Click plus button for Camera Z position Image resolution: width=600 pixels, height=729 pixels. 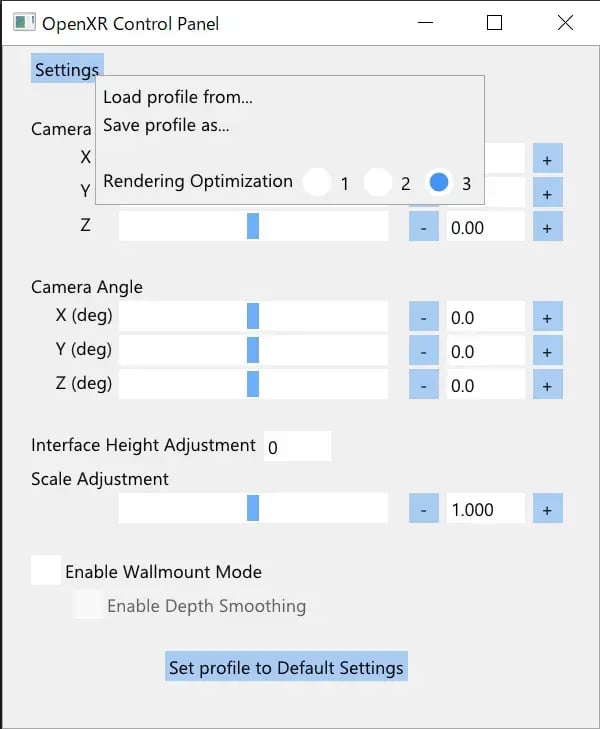[x=547, y=227]
